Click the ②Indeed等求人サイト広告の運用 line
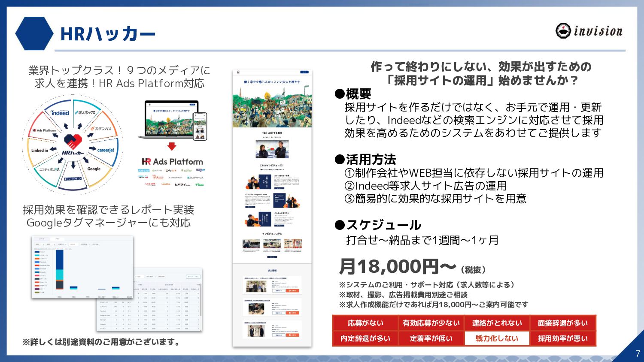This screenshot has width=644, height=362. click(425, 186)
